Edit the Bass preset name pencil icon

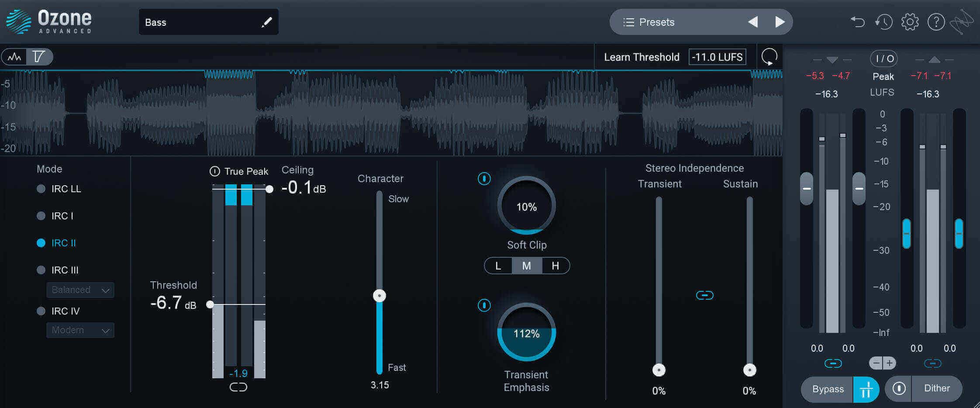pos(266,22)
